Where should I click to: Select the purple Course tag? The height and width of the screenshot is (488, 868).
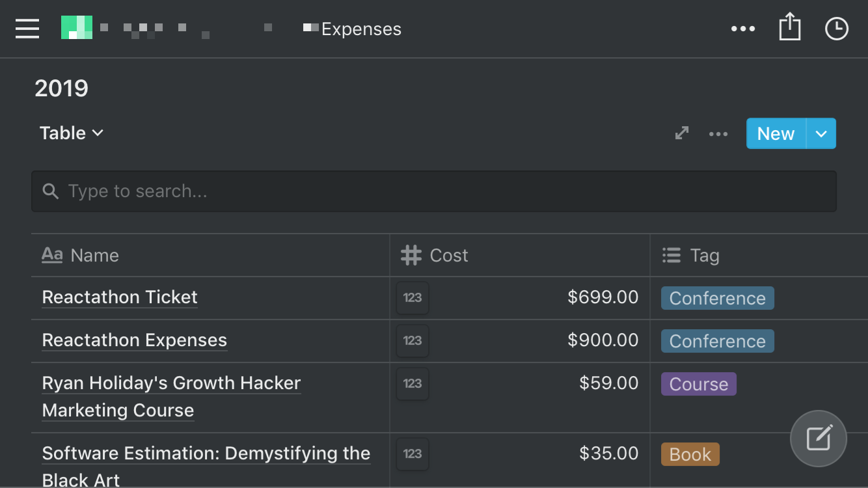point(698,385)
